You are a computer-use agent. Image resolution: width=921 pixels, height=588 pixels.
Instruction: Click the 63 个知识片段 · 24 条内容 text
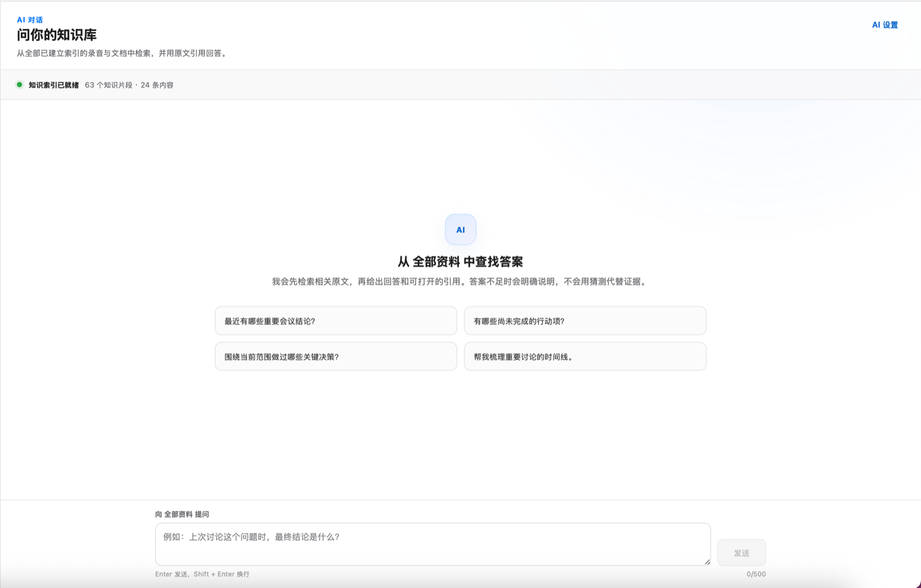[129, 85]
